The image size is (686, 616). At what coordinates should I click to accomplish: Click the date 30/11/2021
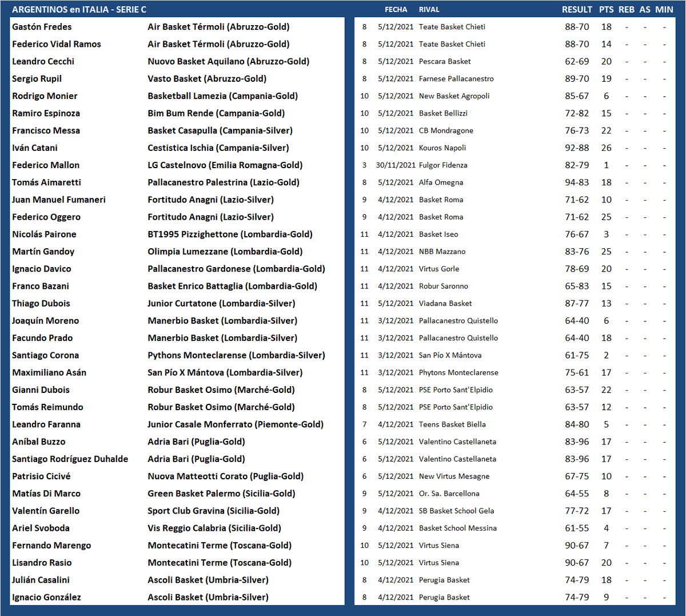(x=396, y=165)
